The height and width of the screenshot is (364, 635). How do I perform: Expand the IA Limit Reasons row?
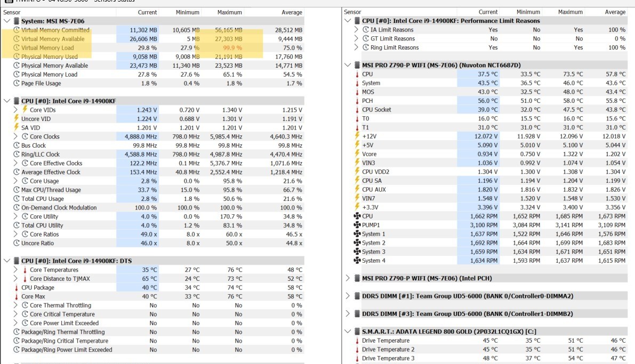(356, 29)
